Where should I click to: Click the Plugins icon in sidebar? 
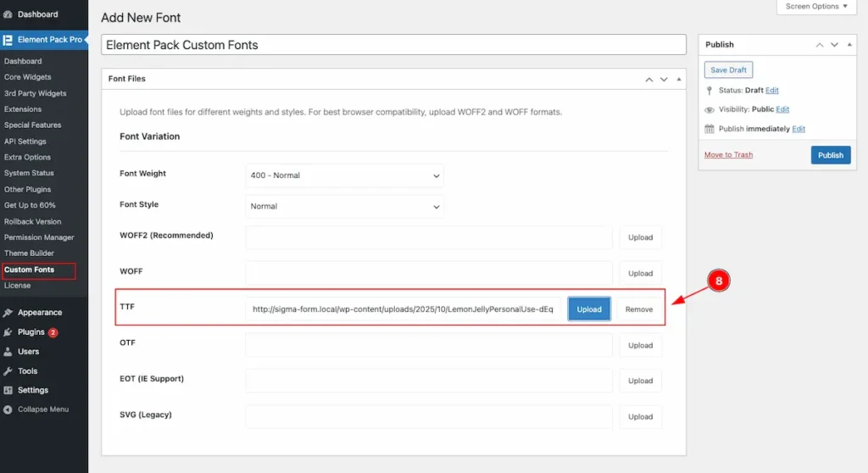click(8, 332)
